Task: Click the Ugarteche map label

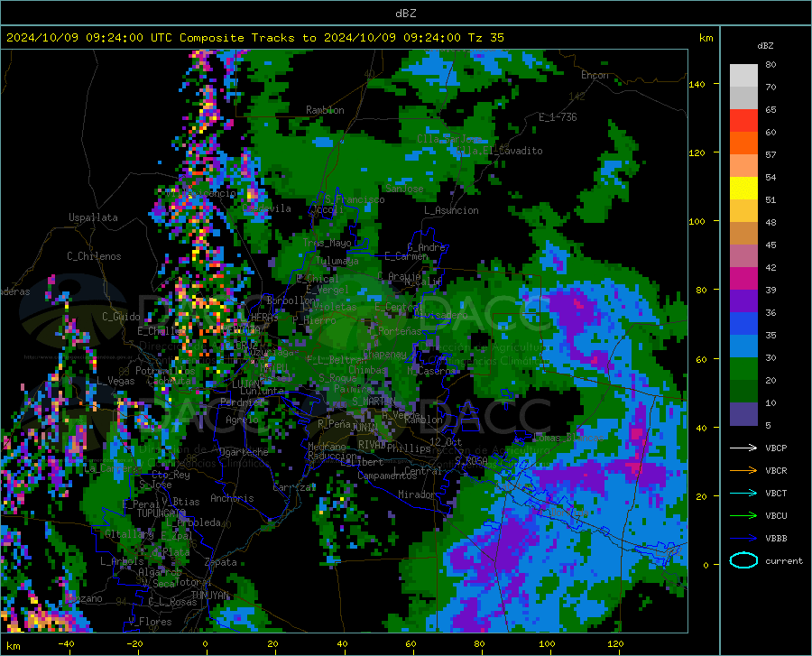Action: pyautogui.click(x=244, y=452)
